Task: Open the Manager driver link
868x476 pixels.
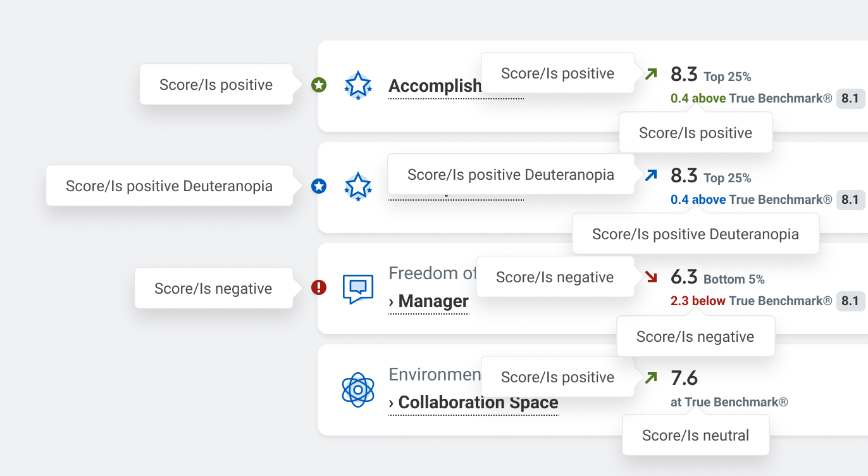Action: [433, 301]
